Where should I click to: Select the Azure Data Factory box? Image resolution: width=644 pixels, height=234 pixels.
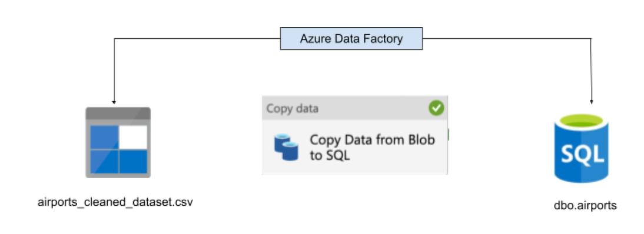point(351,39)
